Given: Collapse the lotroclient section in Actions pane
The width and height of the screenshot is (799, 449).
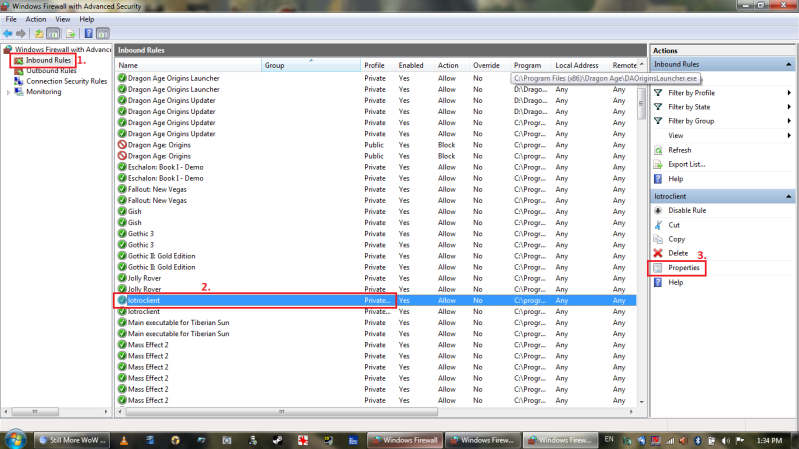Looking at the screenshot, I should tap(788, 196).
